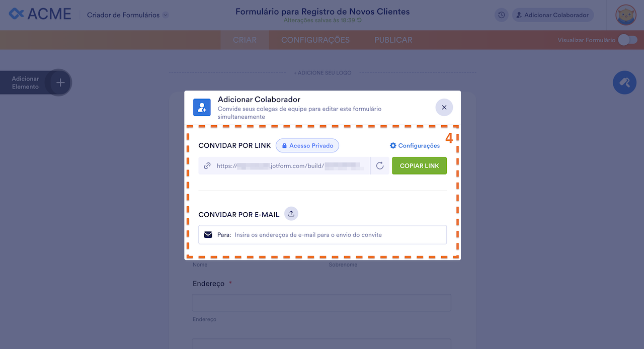Switch to the CRIAR tab
This screenshot has height=349, width=644.
(x=245, y=40)
